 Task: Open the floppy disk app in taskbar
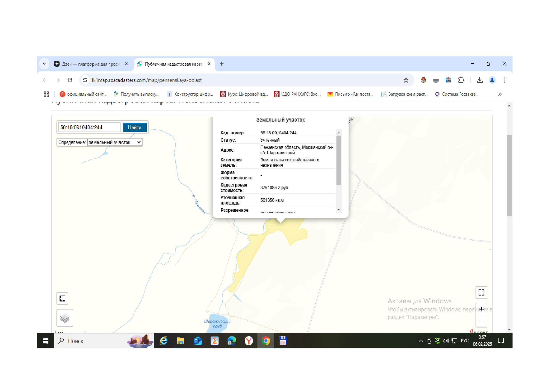coord(283,341)
